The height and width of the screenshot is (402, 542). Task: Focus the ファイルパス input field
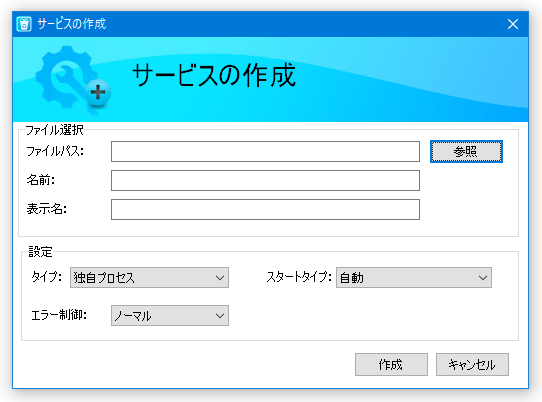265,151
